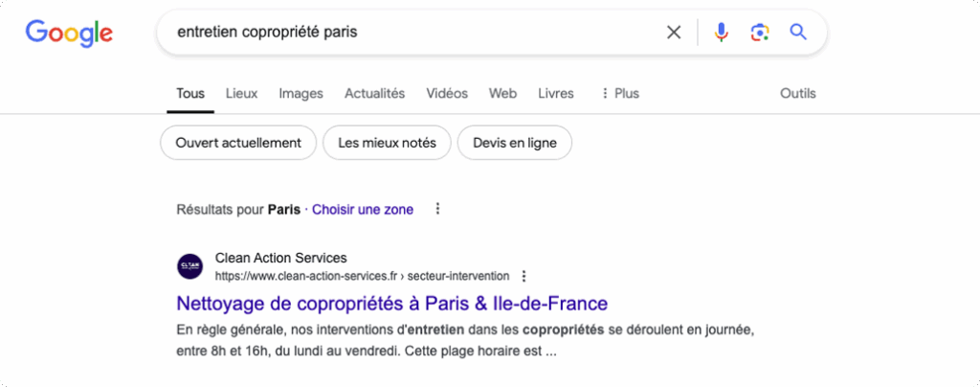Open the options menu beside Choisir une zone
980x387 pixels.
(x=437, y=209)
